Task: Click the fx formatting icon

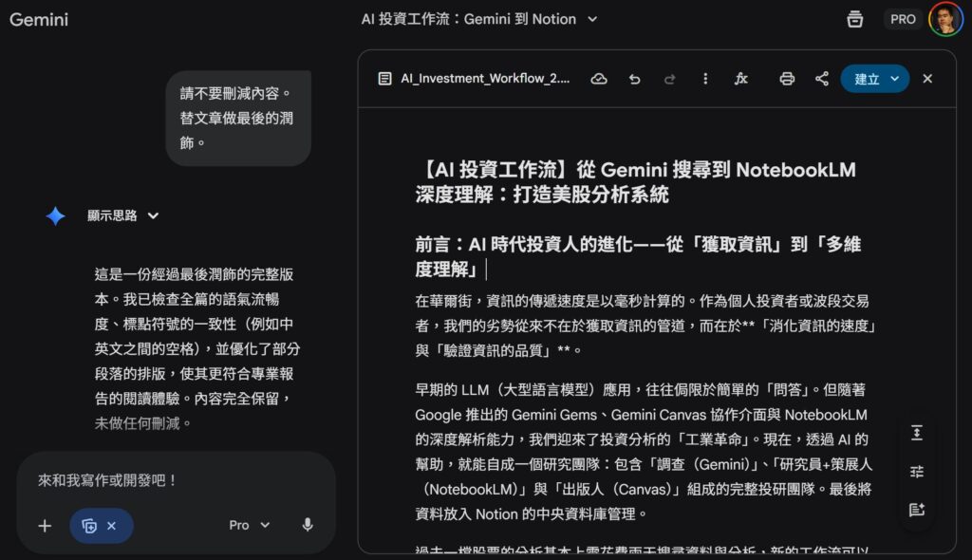Action: (x=741, y=79)
